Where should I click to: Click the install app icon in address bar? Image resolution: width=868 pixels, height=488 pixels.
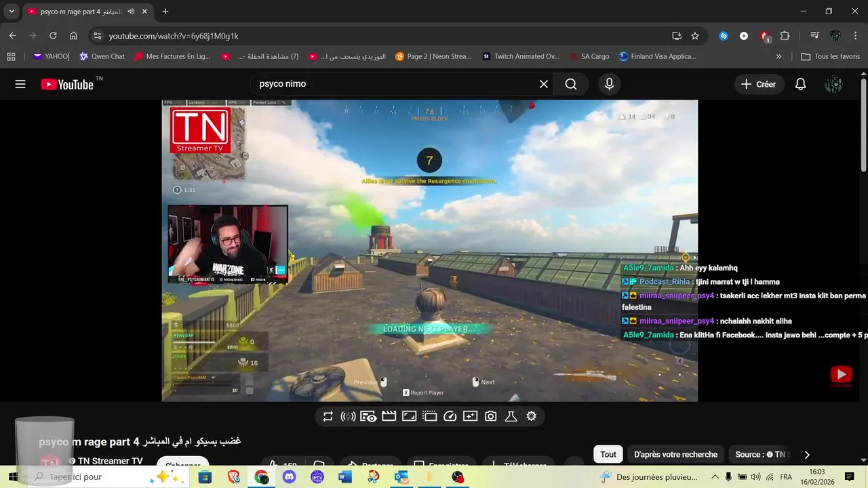(x=676, y=36)
